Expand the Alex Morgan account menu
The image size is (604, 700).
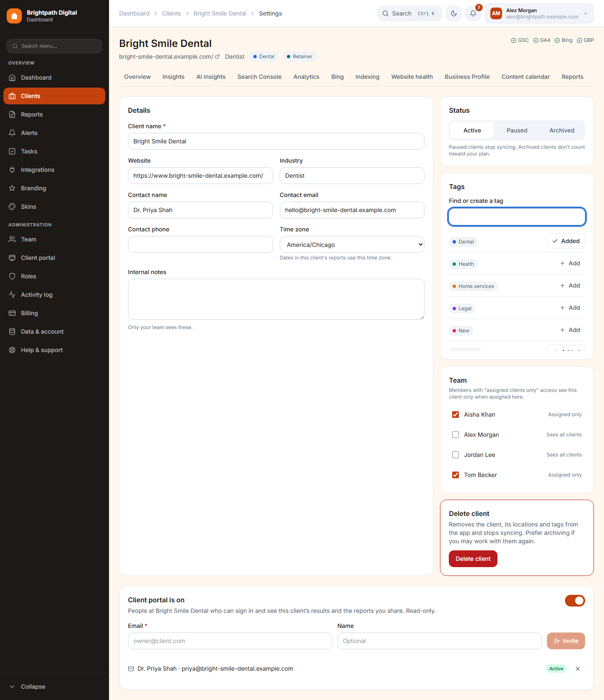(539, 13)
